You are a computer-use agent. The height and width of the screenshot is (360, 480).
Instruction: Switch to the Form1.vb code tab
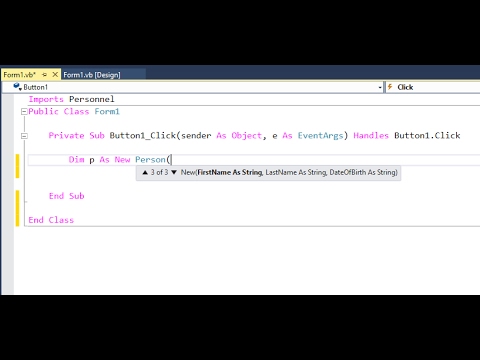coord(19,75)
